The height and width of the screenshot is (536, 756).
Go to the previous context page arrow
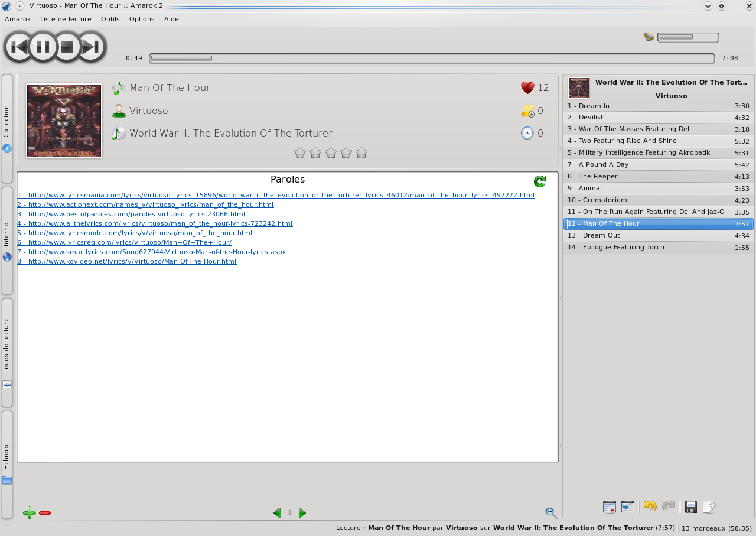coord(277,513)
